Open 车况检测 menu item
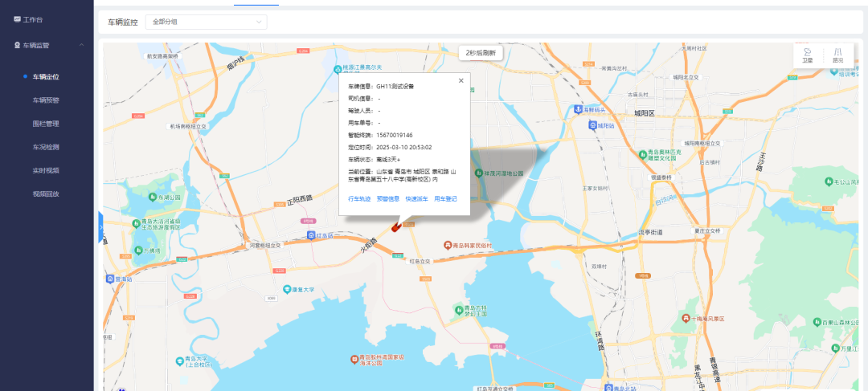Viewport: 868px width, 391px height. point(45,147)
